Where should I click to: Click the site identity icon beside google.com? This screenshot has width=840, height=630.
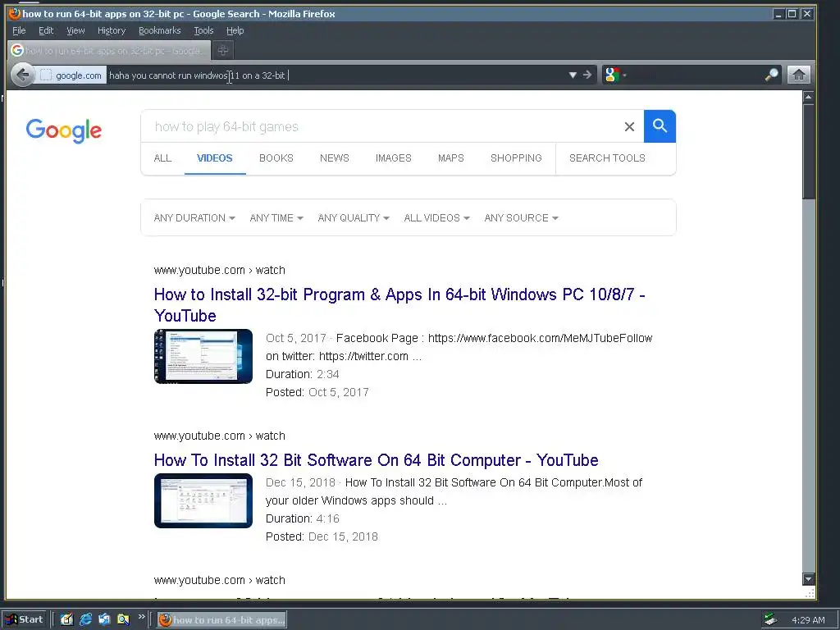point(46,75)
